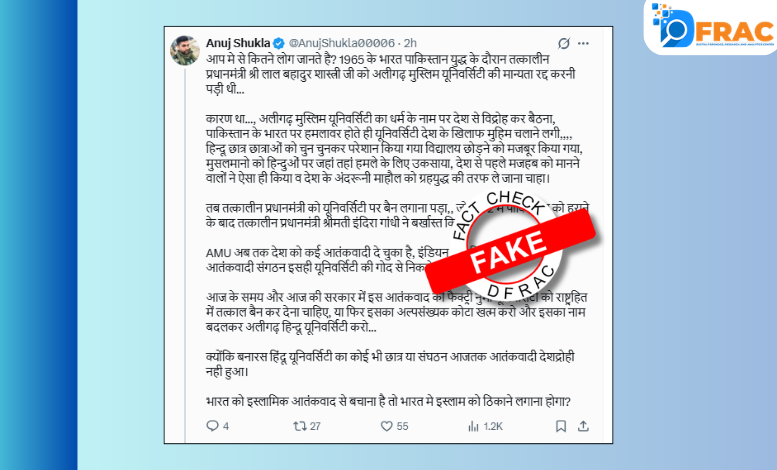This screenshot has width=777, height=470.
Task: Like the tweet with heart icon
Action: coord(387,426)
